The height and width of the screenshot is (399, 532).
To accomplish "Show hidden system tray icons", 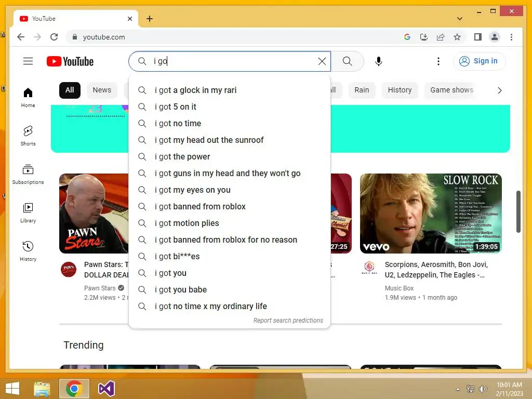I will [x=458, y=389].
